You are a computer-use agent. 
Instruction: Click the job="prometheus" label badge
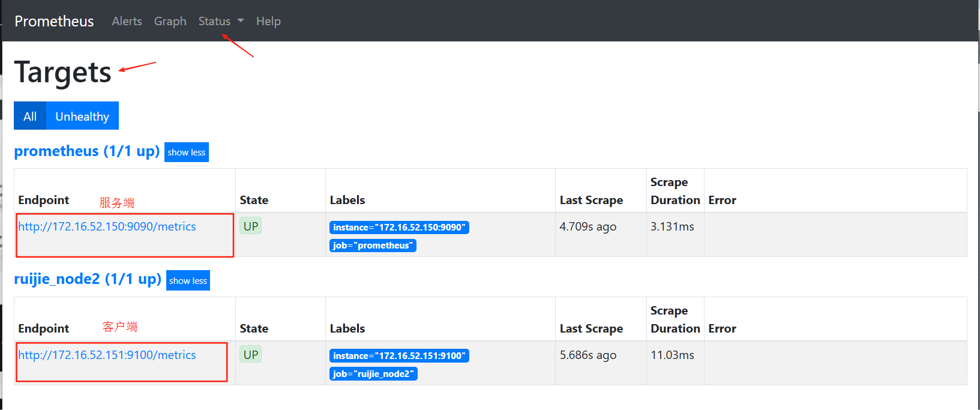(x=373, y=246)
